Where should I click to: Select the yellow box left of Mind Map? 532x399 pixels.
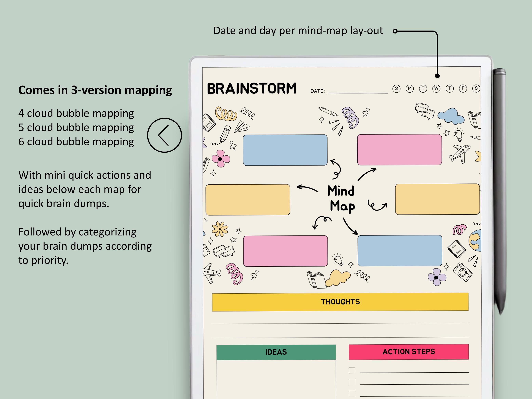248,200
